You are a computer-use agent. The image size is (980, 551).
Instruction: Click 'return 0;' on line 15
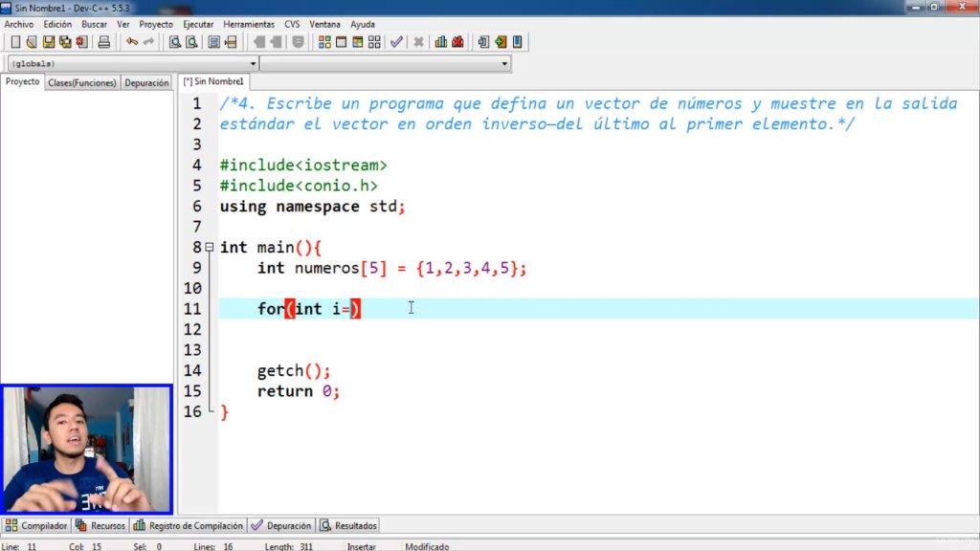pos(299,391)
